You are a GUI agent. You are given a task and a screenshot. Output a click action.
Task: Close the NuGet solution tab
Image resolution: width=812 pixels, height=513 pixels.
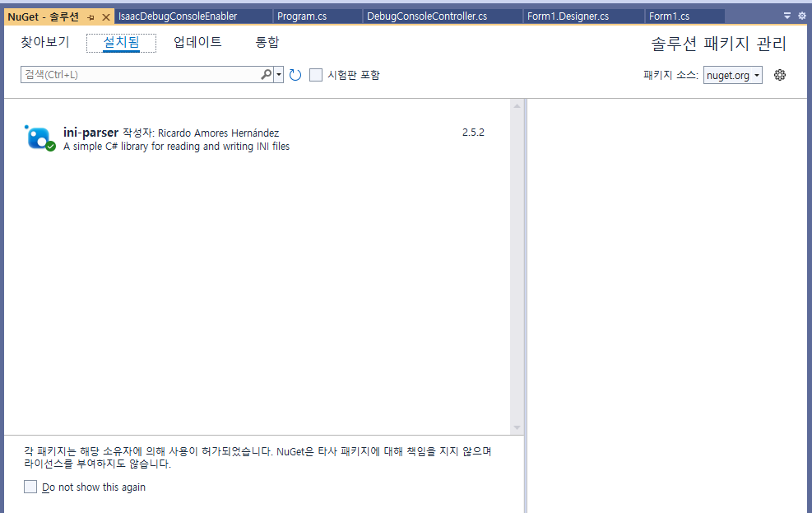point(106,17)
